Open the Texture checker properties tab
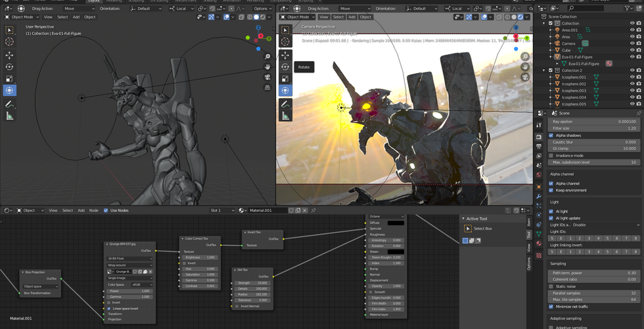Viewport: 644px width, 329px height. click(539, 255)
